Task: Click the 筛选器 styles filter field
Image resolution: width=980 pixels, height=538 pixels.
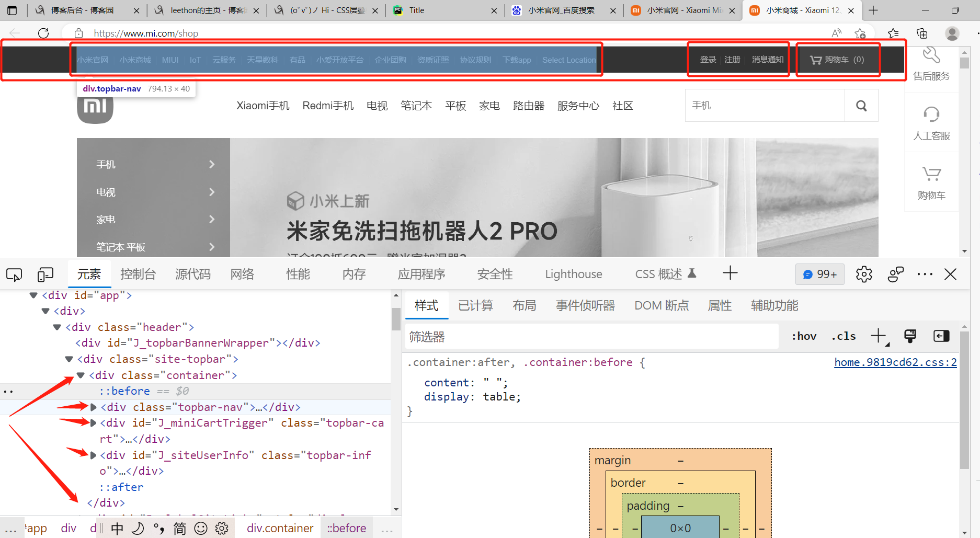Action: point(591,337)
